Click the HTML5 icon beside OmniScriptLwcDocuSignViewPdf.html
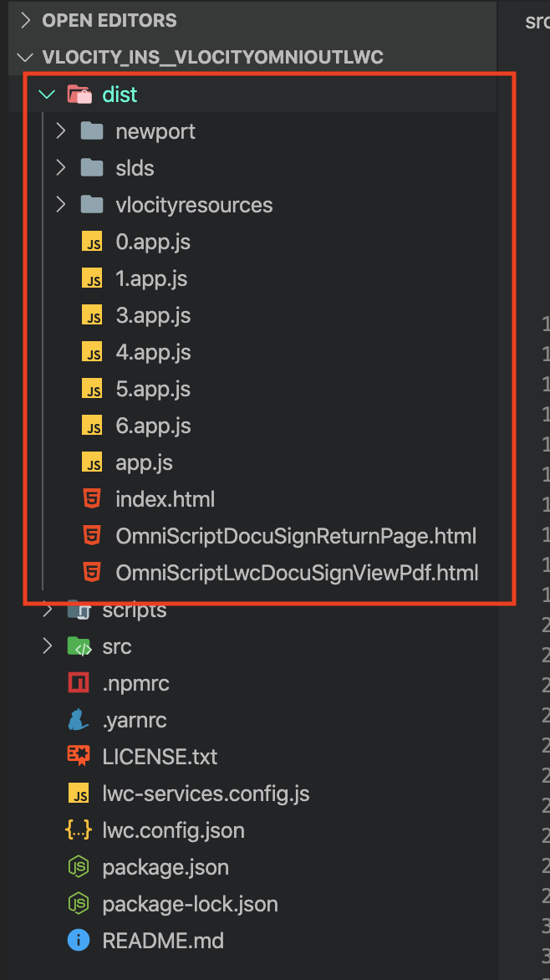Screen dimensions: 550x980 pos(92,573)
